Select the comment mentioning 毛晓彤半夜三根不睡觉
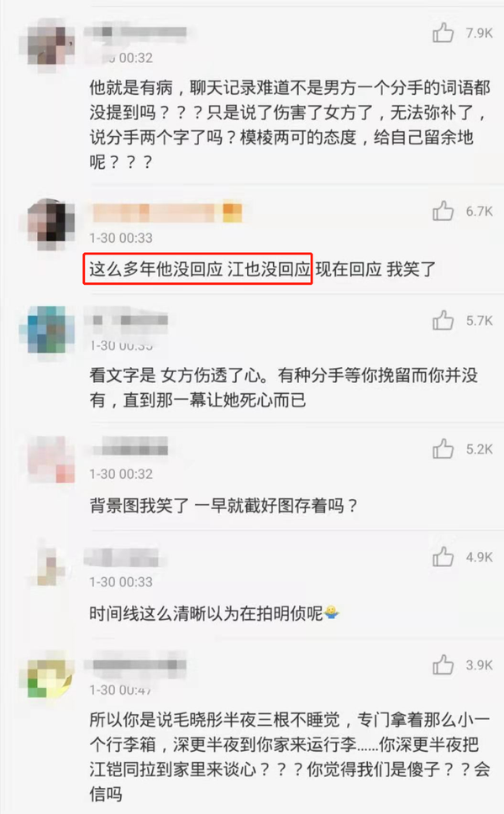 coord(289,756)
